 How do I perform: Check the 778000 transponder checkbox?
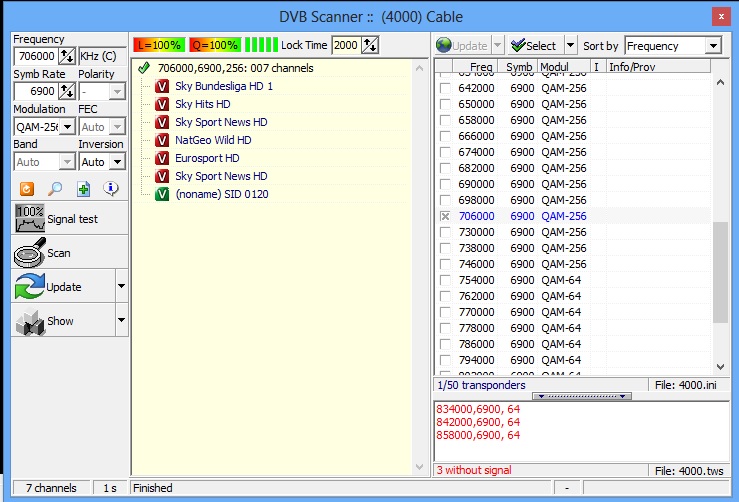click(x=444, y=328)
